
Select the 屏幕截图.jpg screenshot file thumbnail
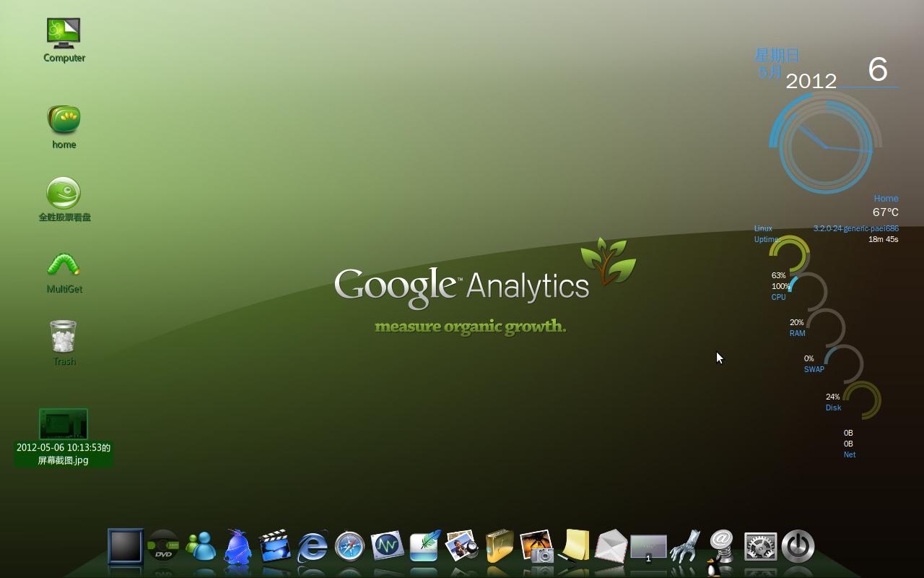[64, 424]
